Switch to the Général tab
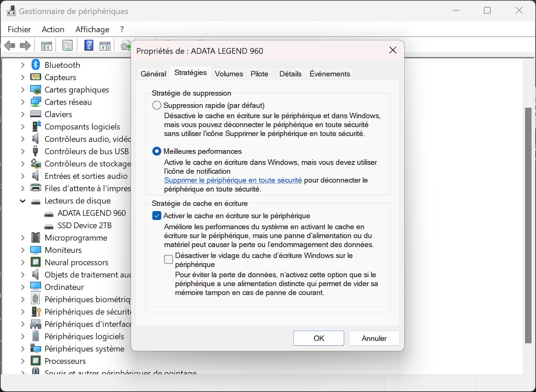This screenshot has width=536, height=392. click(153, 74)
